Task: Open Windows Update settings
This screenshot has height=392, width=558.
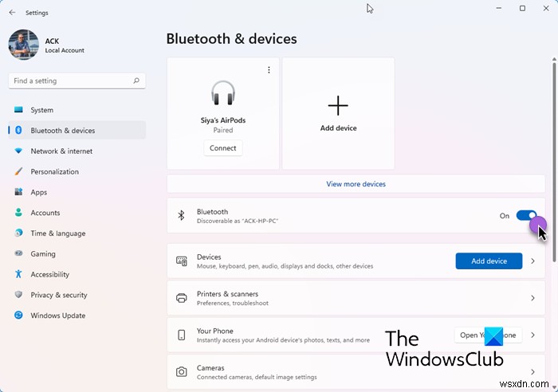Action: coord(77,316)
